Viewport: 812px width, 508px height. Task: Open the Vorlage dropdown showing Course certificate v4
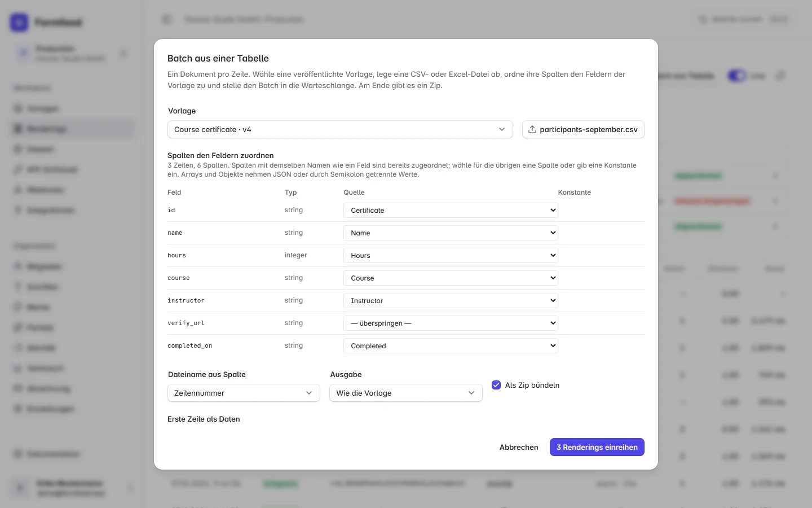click(340, 129)
